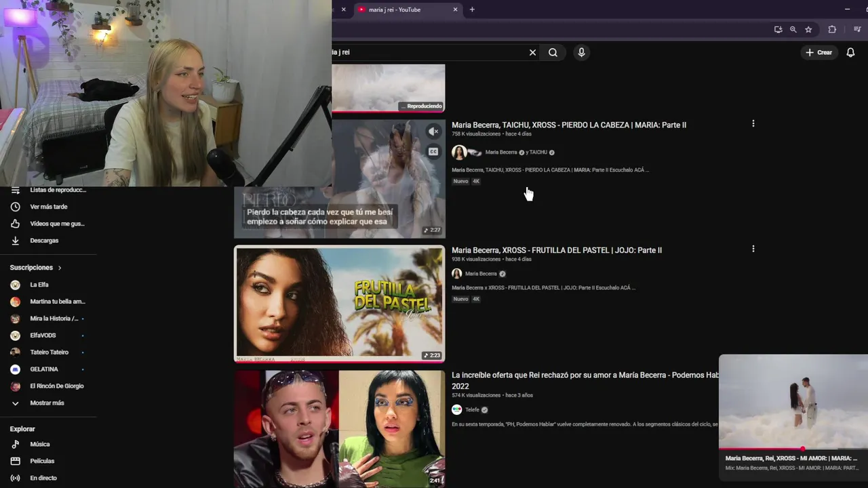Expand Mostrar más subscriptions

pyautogui.click(x=48, y=403)
